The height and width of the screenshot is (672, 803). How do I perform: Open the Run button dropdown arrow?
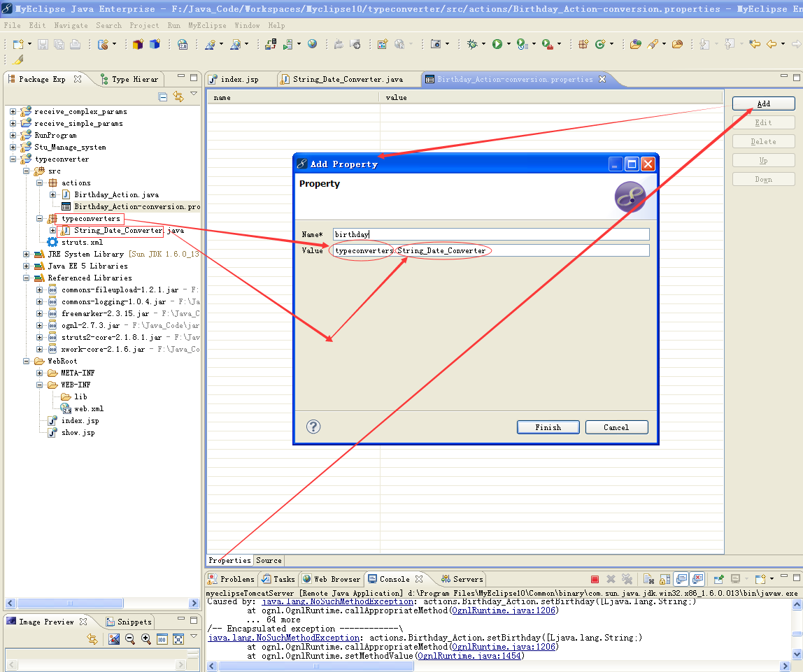(x=509, y=45)
